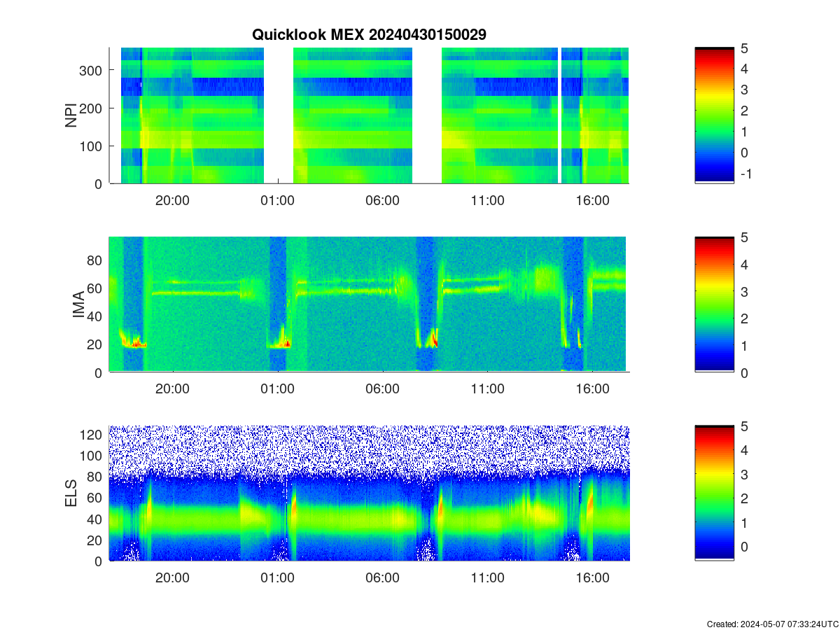Click the 60 tick on the ELS axis

pyautogui.click(x=96, y=498)
